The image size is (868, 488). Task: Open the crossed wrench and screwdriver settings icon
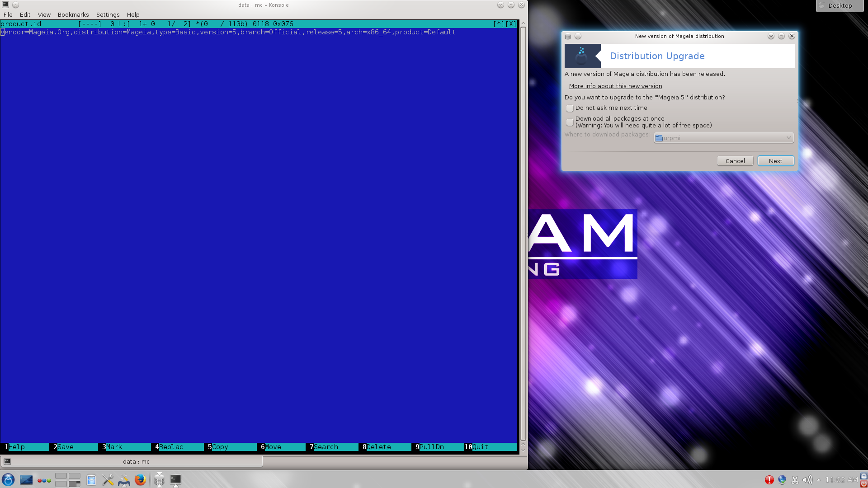tap(108, 479)
